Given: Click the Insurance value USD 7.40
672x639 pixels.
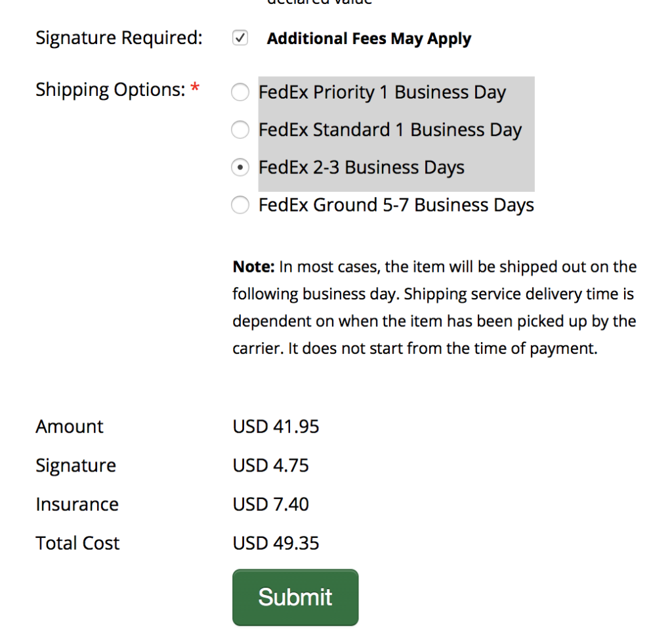Looking at the screenshot, I should pyautogui.click(x=270, y=504).
